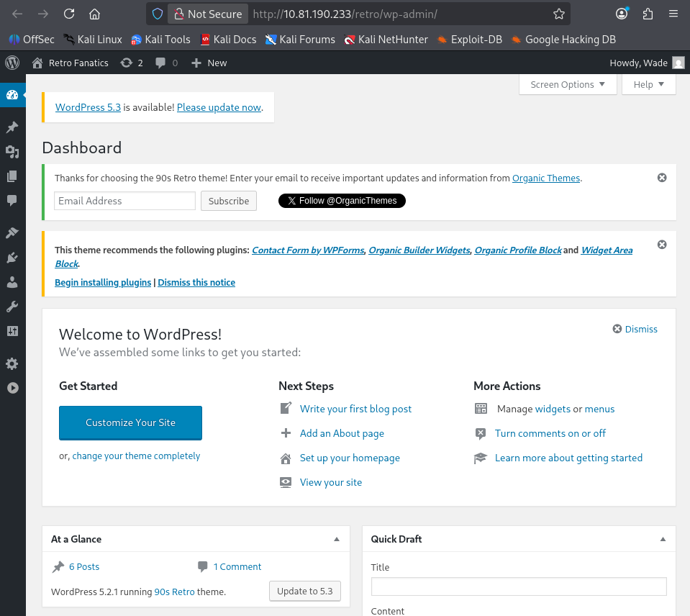Open the New content menu in admin bar
Image resolution: width=690 pixels, height=616 pixels.
click(209, 63)
